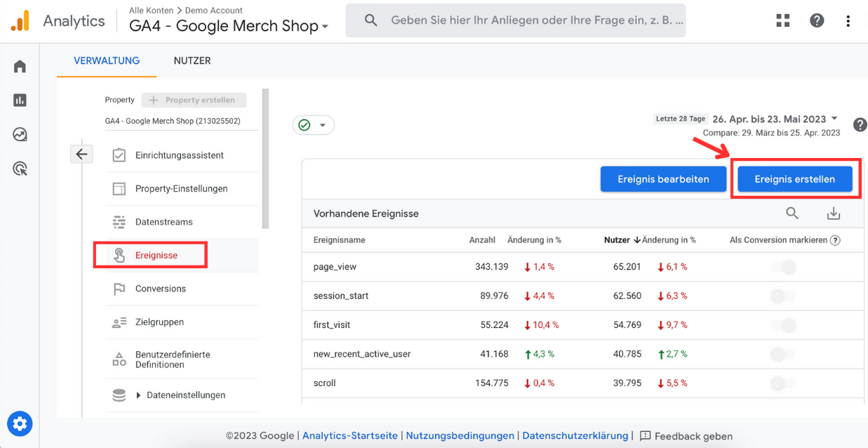Click the Ereignis bearbeiten button
This screenshot has height=448, width=868.
click(663, 179)
